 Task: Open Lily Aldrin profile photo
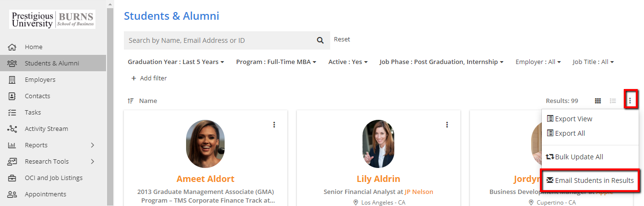coord(378,144)
